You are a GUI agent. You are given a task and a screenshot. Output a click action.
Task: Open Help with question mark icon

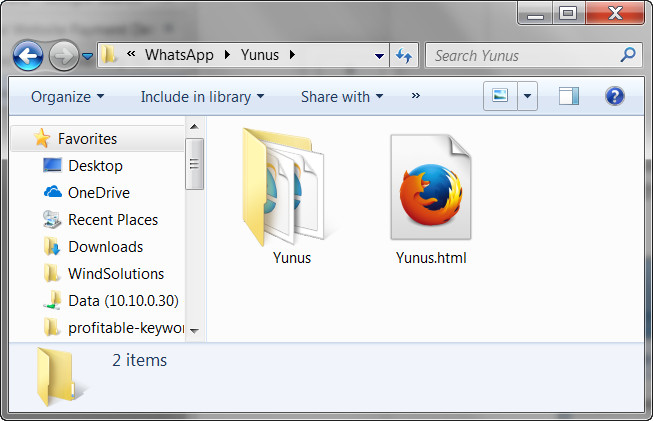coord(614,96)
